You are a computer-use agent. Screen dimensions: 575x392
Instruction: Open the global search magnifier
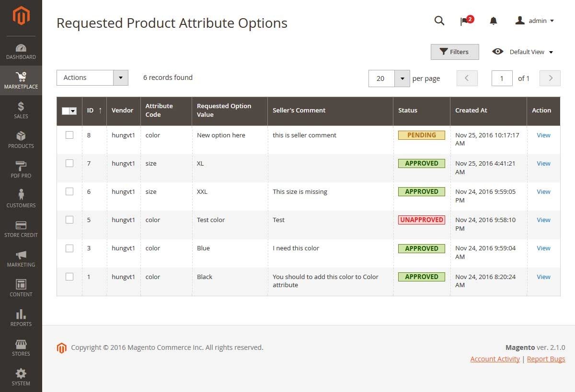[x=439, y=21]
